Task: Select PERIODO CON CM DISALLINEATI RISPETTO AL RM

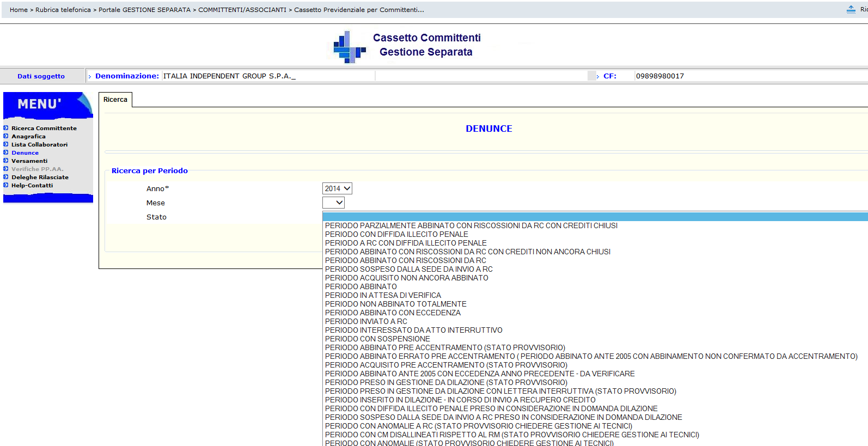Action: (595, 435)
